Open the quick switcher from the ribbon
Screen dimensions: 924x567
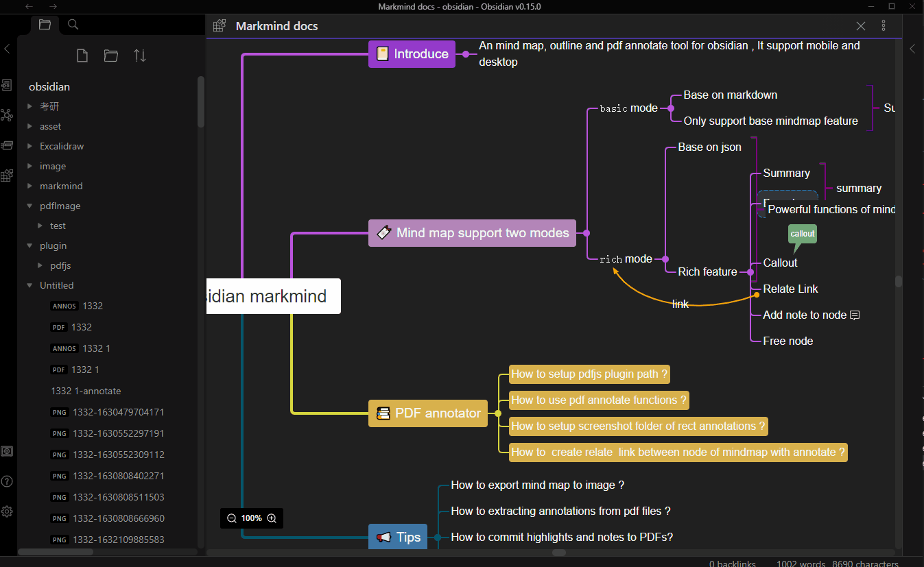click(x=7, y=85)
